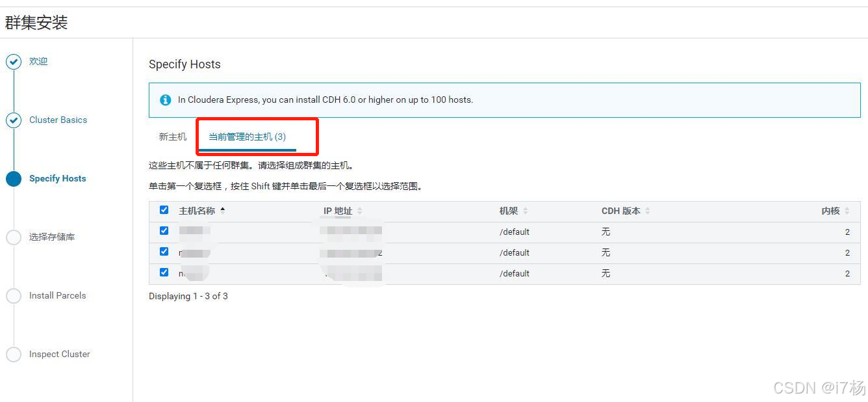This screenshot has width=868, height=402.
Task: Click the ascending sort arrow on 主机名称 column
Action: 221,208
